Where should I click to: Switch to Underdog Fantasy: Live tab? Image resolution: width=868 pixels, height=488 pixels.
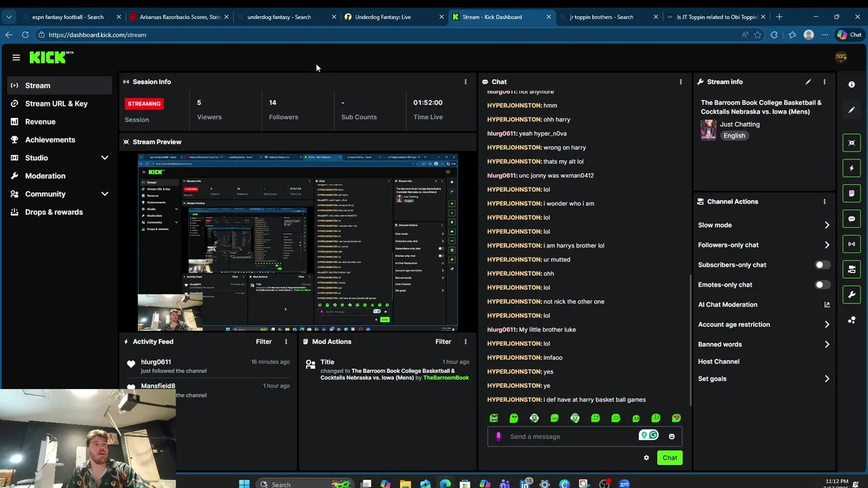click(393, 17)
